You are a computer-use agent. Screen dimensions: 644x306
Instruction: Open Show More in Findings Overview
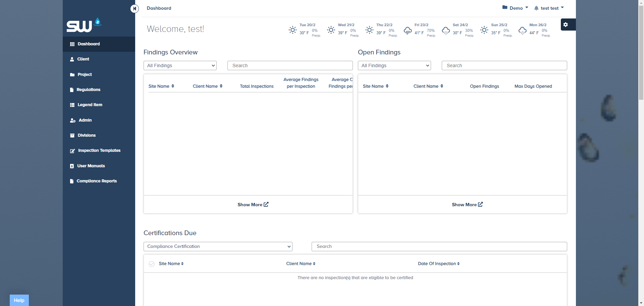coord(253,205)
